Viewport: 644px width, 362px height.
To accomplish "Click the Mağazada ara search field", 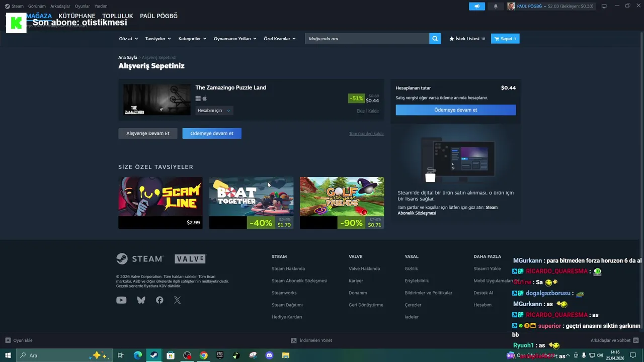I will tap(367, 39).
